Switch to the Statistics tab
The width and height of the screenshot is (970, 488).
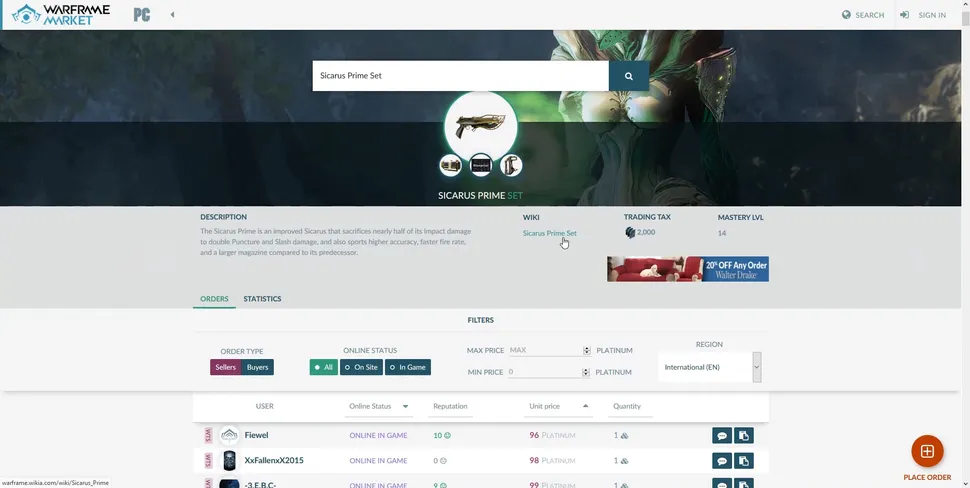tap(262, 299)
